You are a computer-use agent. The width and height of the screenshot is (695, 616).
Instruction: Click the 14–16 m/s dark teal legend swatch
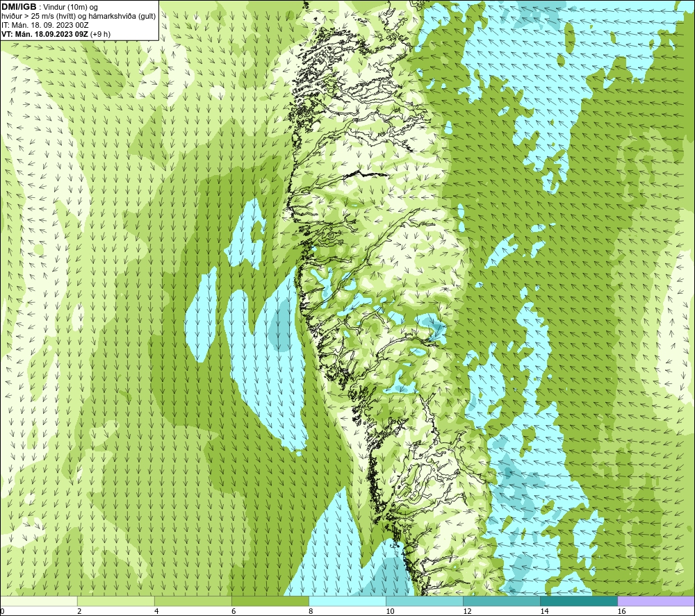[x=579, y=601]
